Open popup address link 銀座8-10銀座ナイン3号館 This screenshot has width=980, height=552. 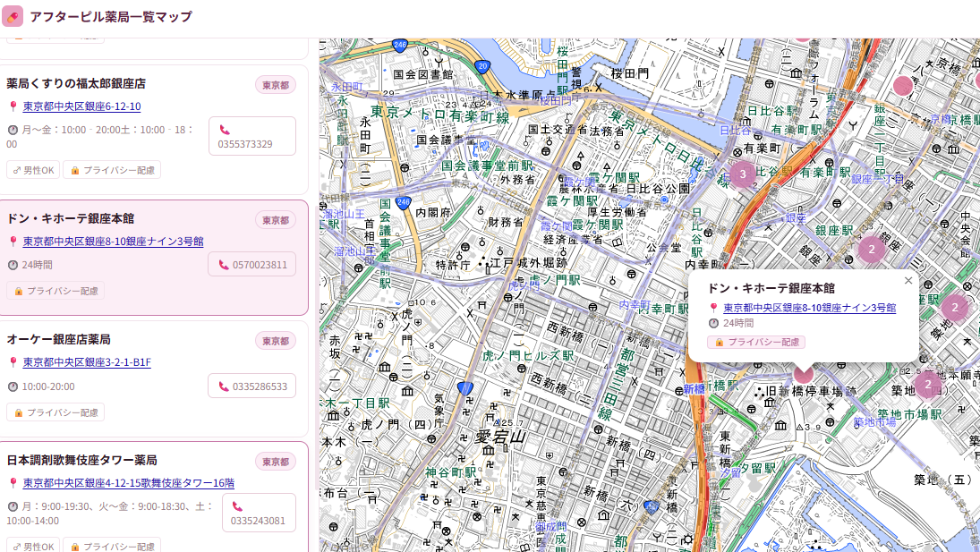[x=809, y=308]
